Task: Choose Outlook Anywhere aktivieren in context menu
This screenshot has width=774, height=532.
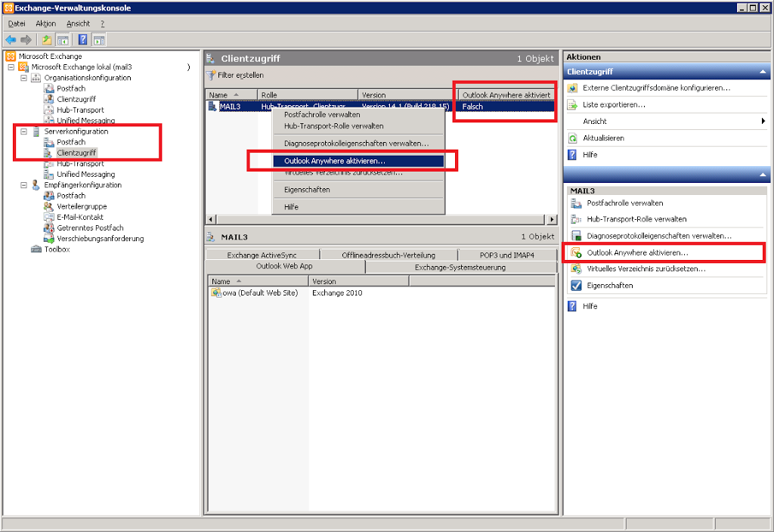Action: [x=334, y=161]
